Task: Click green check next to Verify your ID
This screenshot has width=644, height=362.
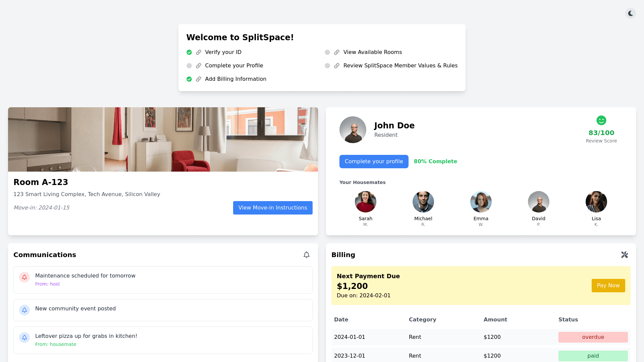Action: pyautogui.click(x=189, y=52)
